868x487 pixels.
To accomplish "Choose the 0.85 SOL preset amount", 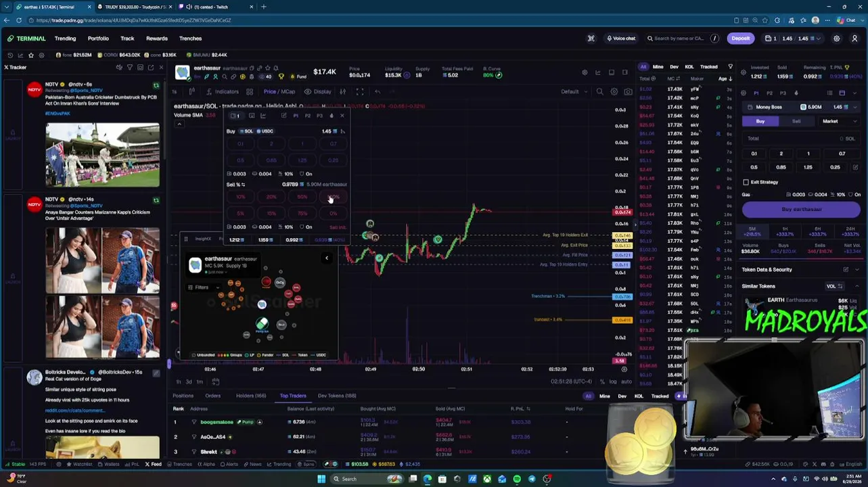I will click(781, 167).
